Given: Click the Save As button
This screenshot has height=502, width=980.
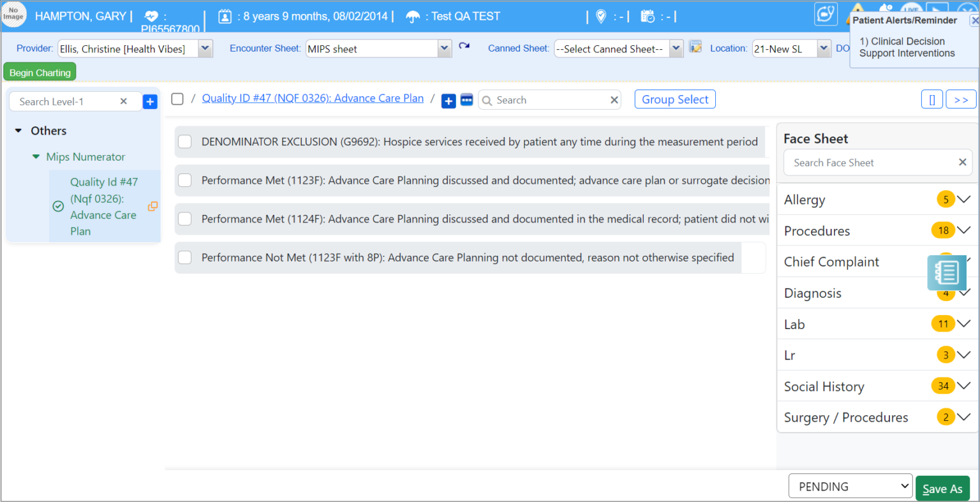Looking at the screenshot, I should (x=942, y=489).
